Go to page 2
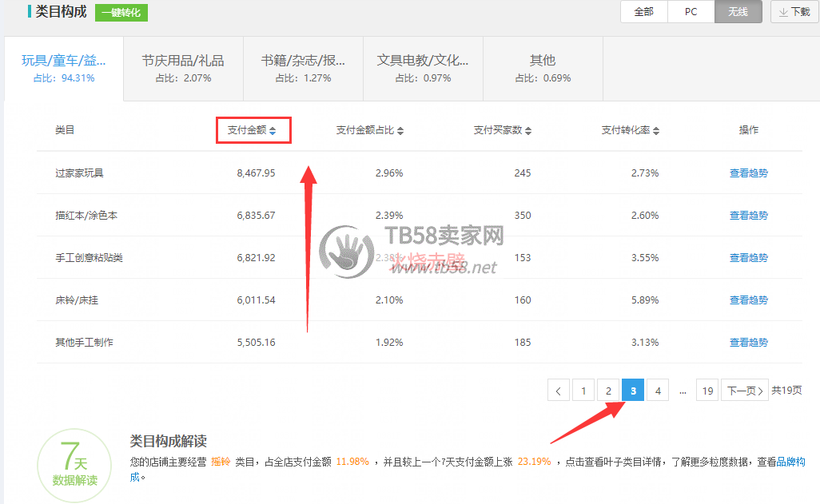Image resolution: width=820 pixels, height=504 pixels. (608, 391)
